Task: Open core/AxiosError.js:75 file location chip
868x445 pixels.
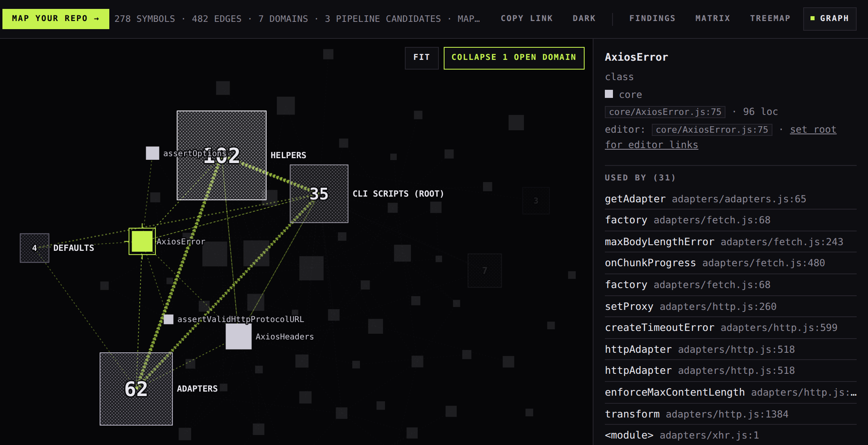Action: tap(665, 112)
